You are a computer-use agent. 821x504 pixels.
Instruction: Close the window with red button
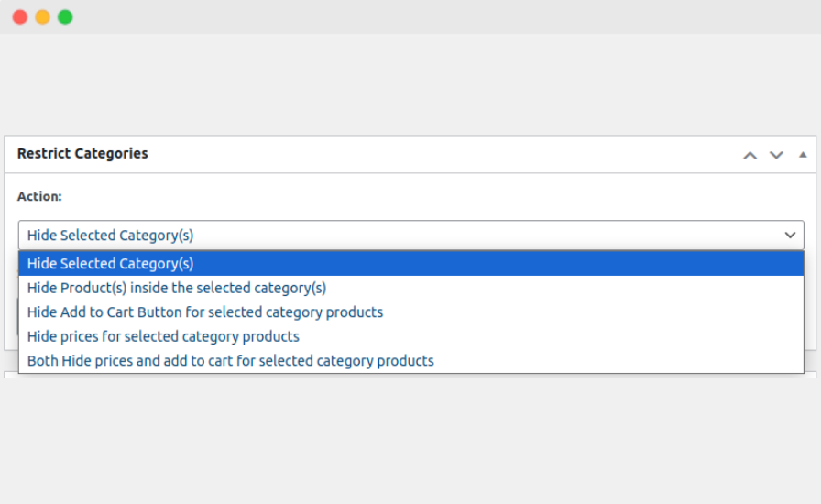point(20,17)
